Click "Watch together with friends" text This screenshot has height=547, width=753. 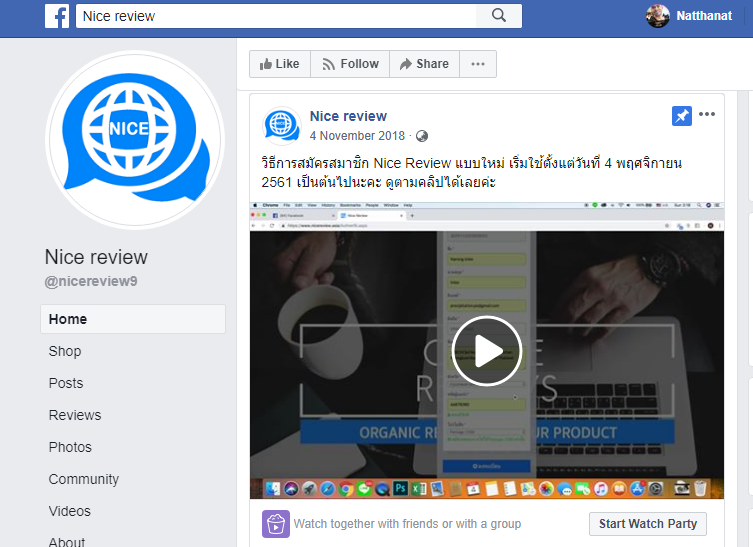[x=407, y=523]
